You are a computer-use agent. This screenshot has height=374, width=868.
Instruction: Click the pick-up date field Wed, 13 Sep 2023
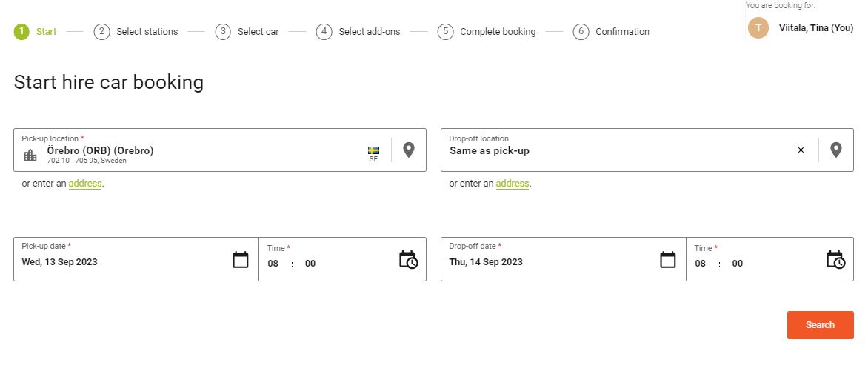[x=136, y=259]
